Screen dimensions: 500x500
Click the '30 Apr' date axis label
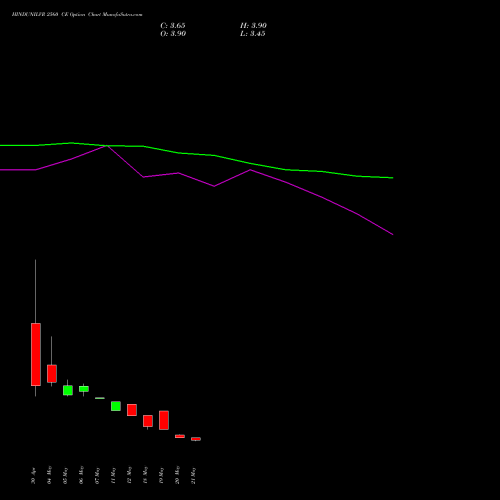pos(33,476)
